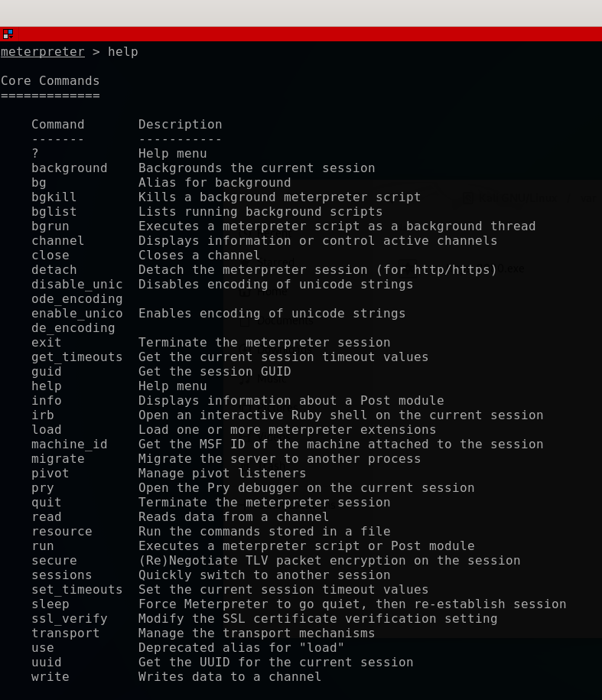This screenshot has width=602, height=700.
Task: Click the Description column header
Action: pos(180,124)
